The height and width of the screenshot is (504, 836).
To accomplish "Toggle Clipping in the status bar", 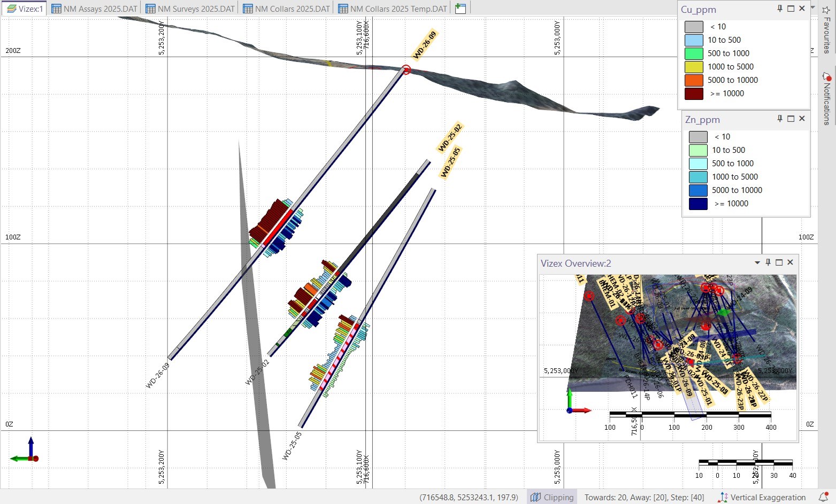I will [552, 497].
